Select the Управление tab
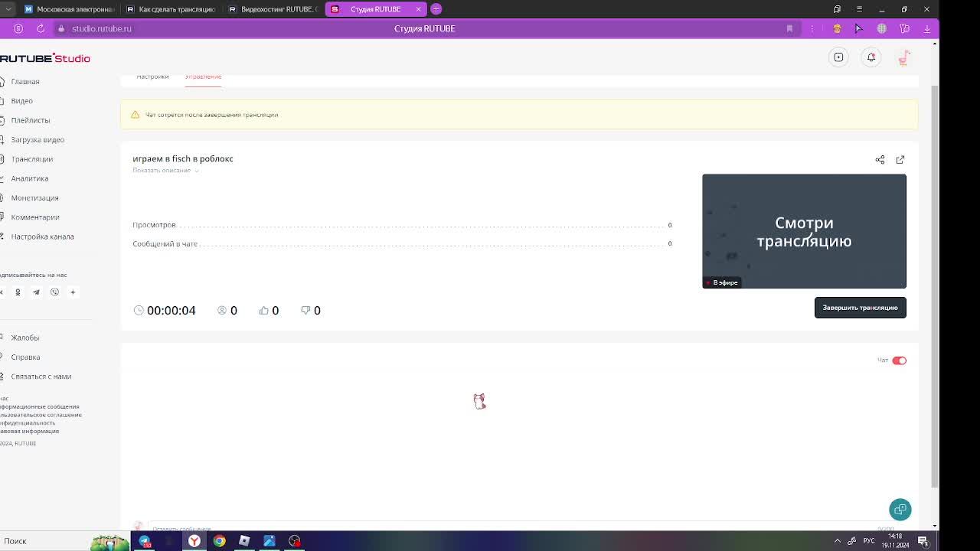 [203, 77]
